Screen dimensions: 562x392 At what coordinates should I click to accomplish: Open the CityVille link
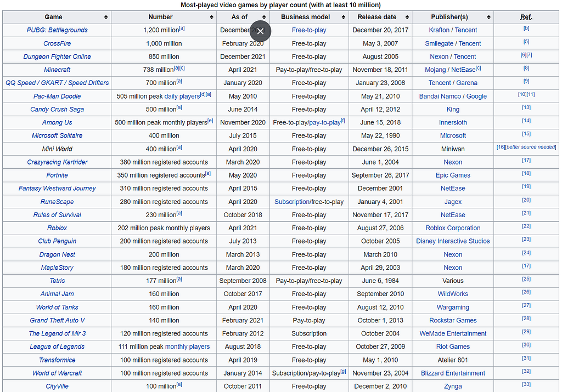(57, 387)
